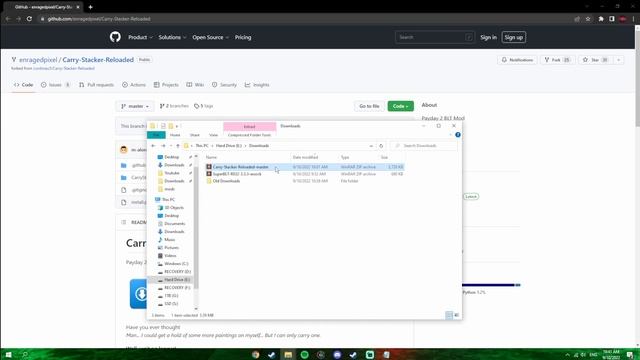Image resolution: width=640 pixels, height=360 pixels.
Task: Click Search Downloads box in Explorer
Action: tap(423, 146)
